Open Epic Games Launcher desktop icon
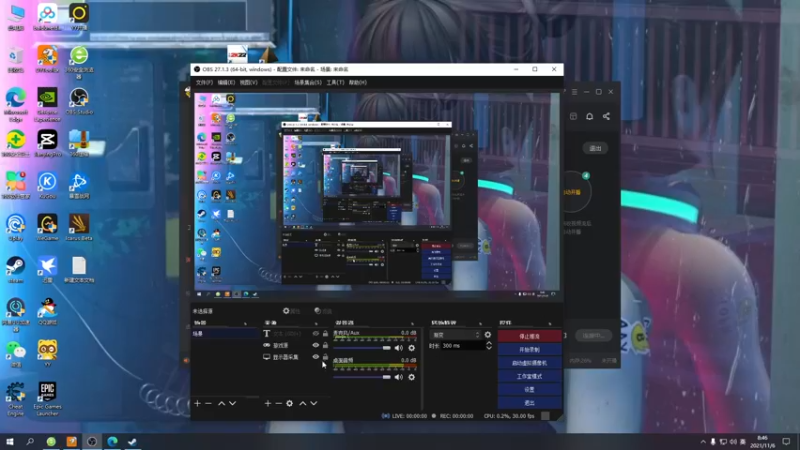Viewport: 800px width, 450px height. (47, 399)
